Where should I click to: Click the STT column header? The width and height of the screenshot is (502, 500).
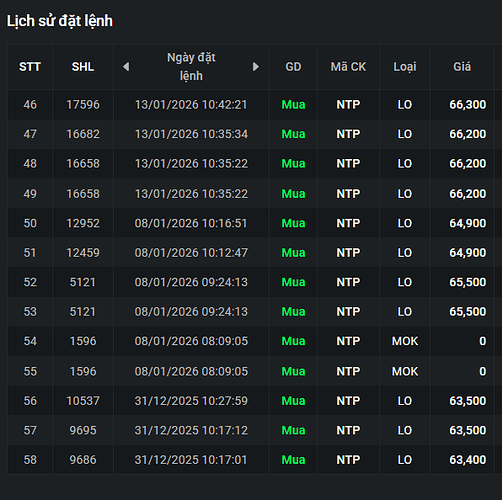[30, 67]
